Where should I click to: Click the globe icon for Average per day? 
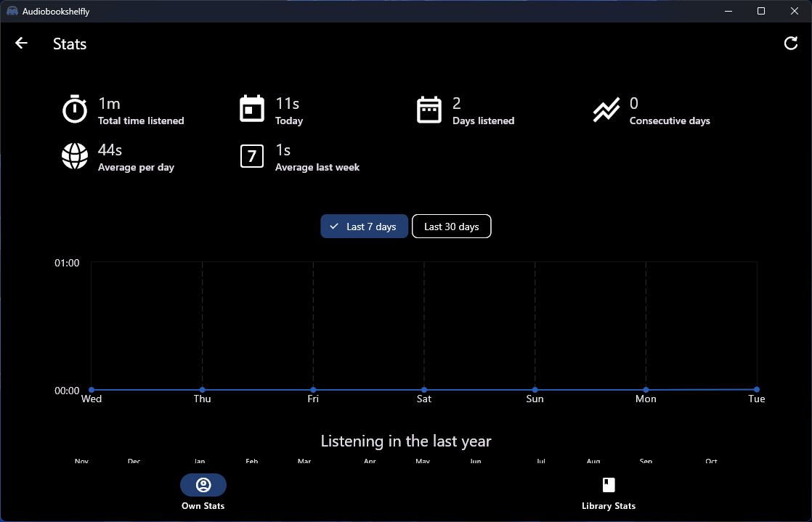[x=75, y=156]
